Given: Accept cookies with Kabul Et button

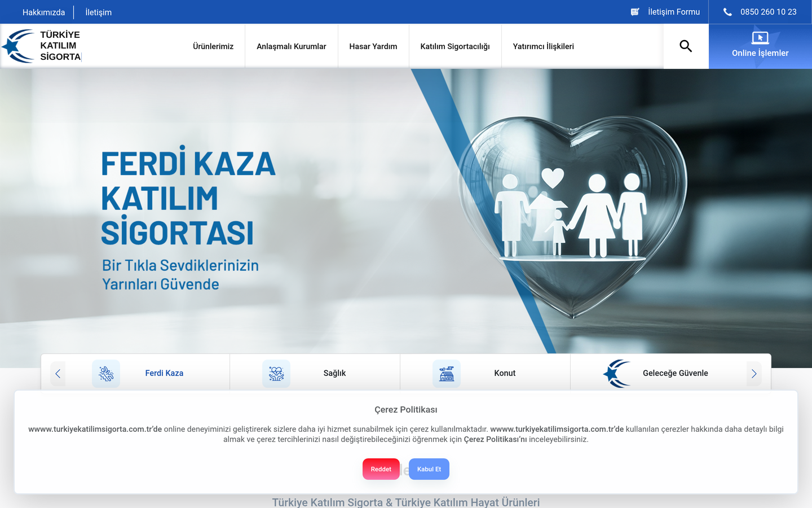Looking at the screenshot, I should [429, 469].
